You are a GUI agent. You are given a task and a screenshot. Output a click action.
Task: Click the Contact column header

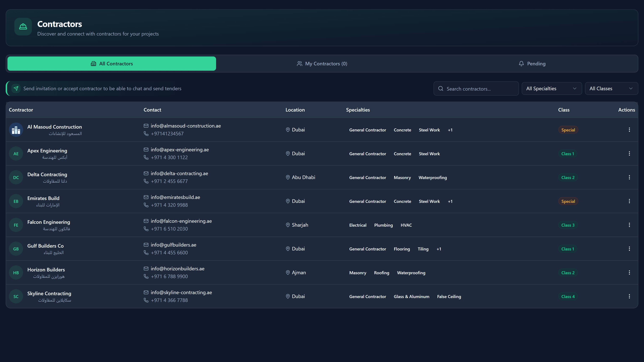pos(152,110)
